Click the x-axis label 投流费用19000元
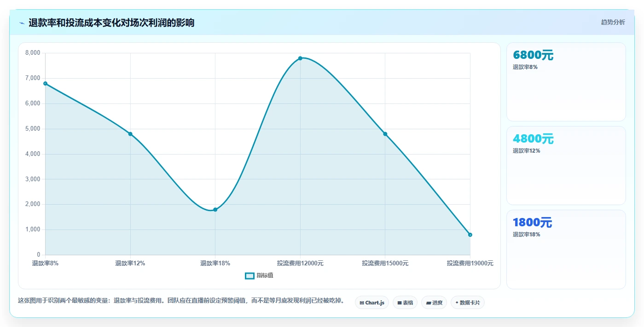The width and height of the screenshot is (644, 327). click(470, 264)
